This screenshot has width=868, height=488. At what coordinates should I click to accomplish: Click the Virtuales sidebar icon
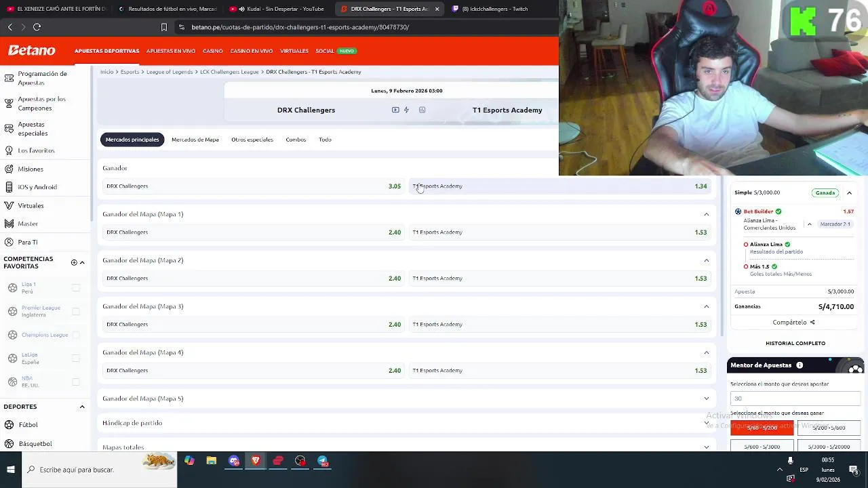pyautogui.click(x=9, y=205)
